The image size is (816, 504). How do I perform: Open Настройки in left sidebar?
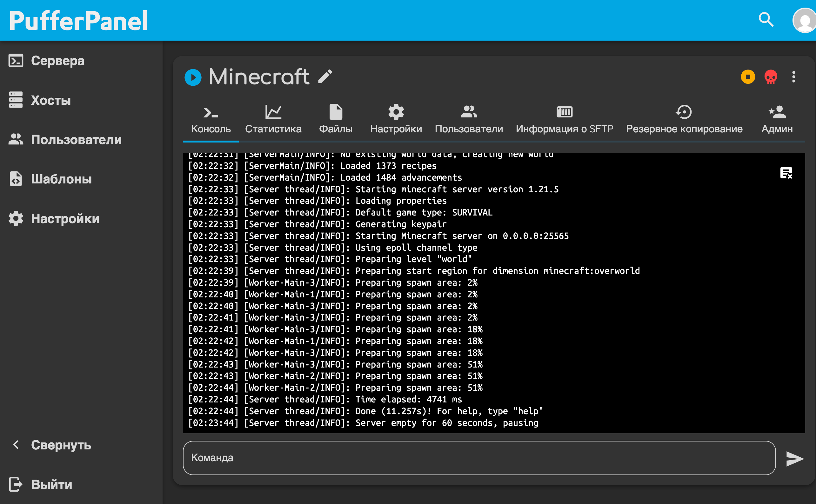tap(81, 218)
